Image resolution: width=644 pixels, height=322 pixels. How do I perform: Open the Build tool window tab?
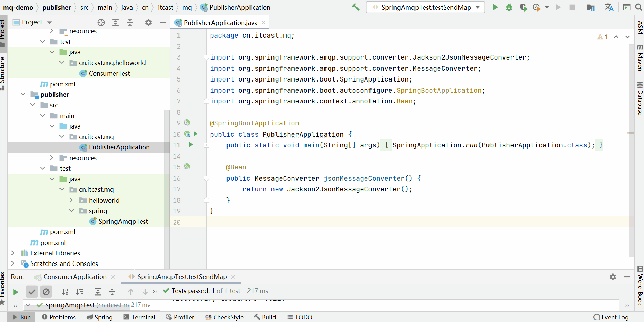[x=265, y=317]
